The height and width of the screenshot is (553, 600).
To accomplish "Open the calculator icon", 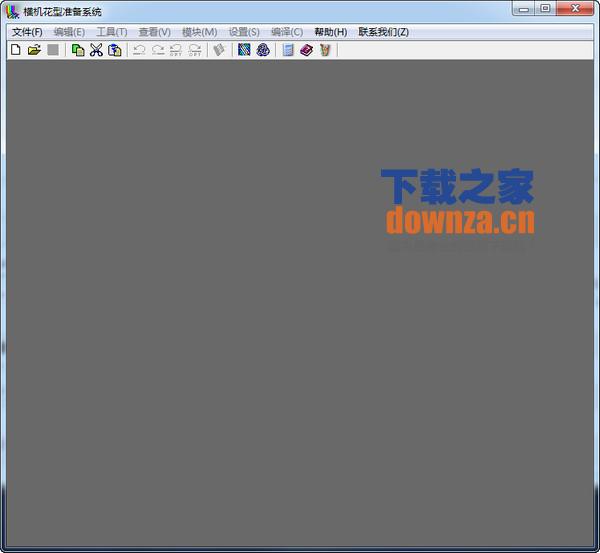I will point(288,50).
